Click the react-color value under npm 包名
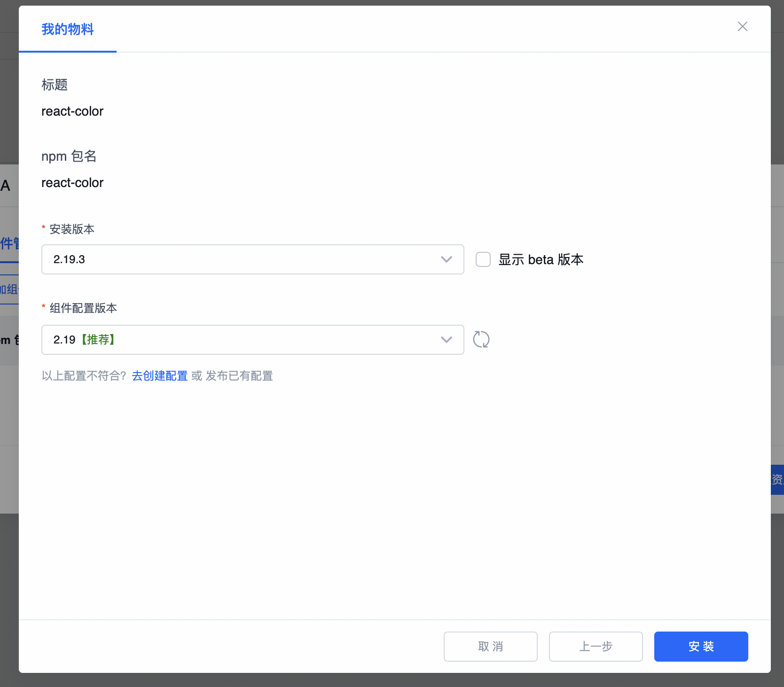 (72, 183)
